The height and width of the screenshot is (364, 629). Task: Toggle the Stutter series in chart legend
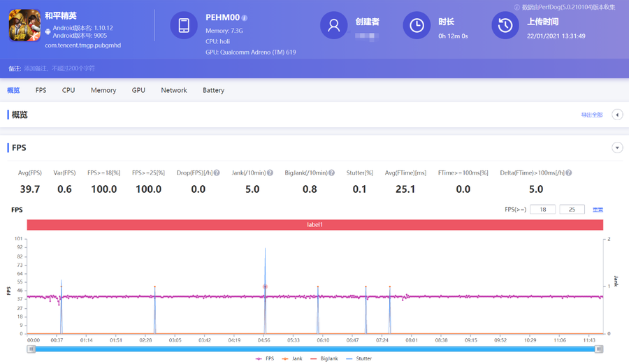[x=360, y=358]
